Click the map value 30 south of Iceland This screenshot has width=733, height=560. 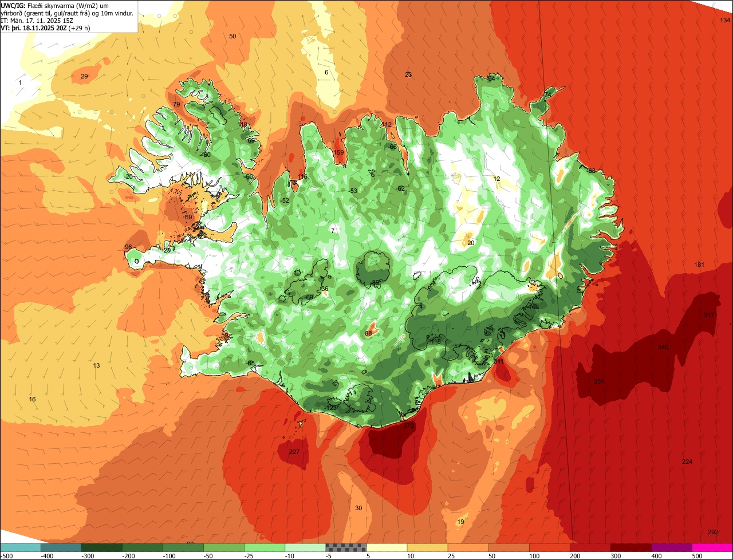[358, 508]
